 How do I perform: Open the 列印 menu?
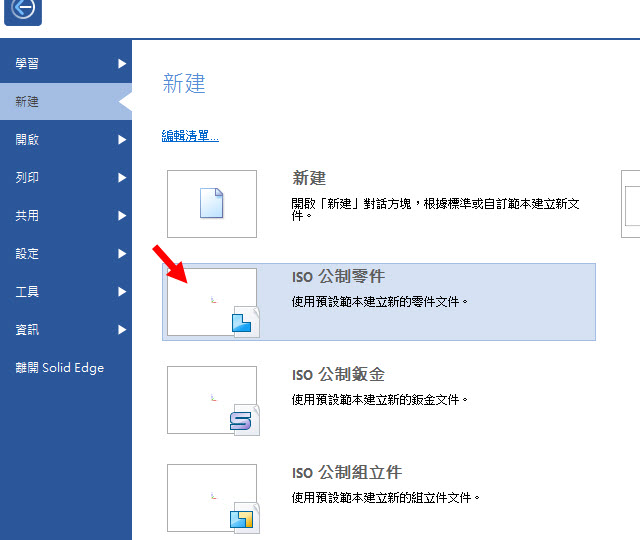(66, 178)
